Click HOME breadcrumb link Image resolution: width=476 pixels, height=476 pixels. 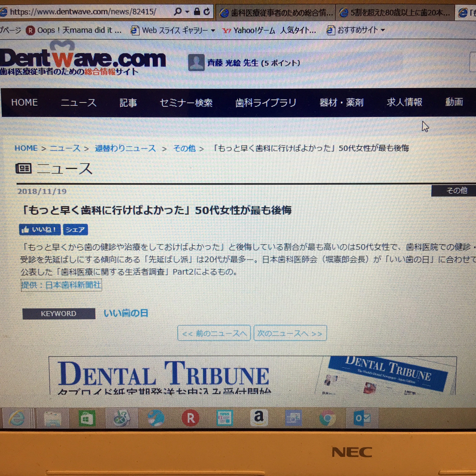tap(26, 148)
